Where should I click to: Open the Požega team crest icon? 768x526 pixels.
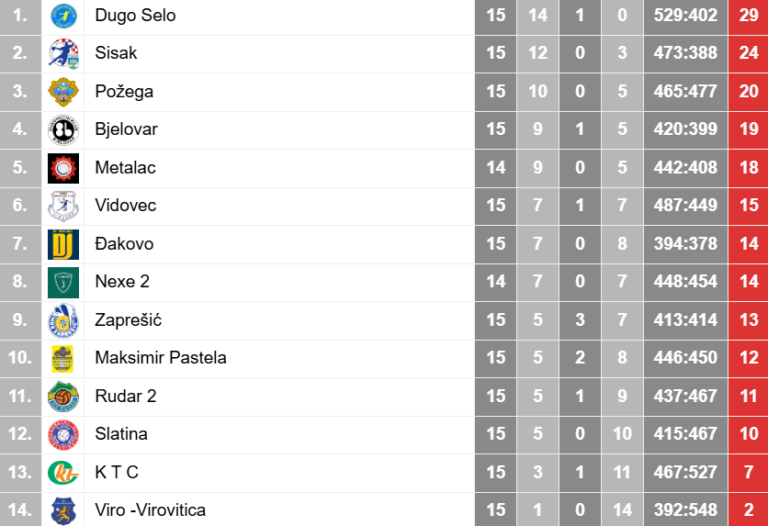pos(63,92)
